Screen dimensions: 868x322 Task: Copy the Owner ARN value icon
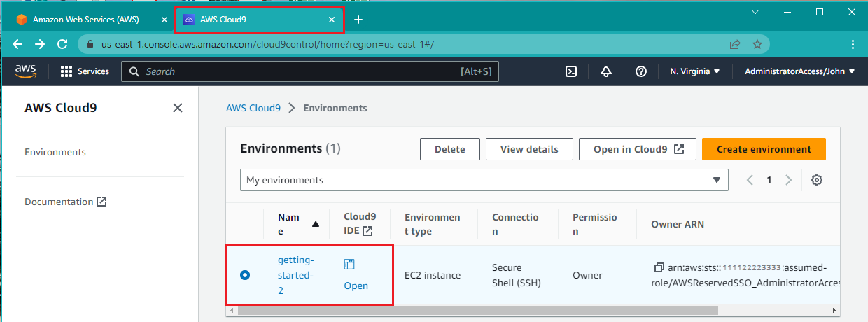coord(659,267)
